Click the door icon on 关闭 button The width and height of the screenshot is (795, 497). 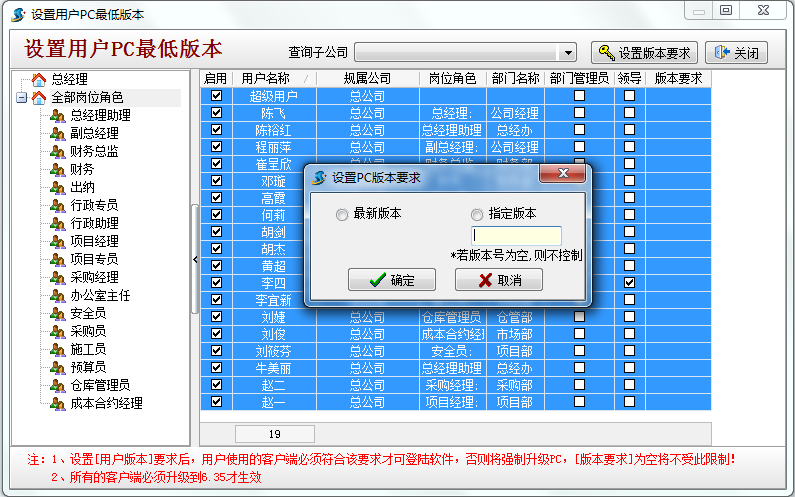point(720,53)
